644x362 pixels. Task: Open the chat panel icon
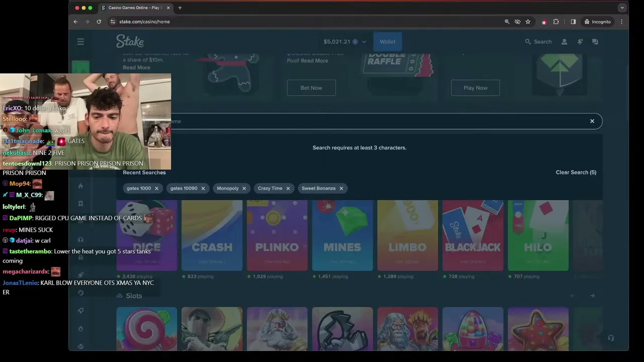595,42
